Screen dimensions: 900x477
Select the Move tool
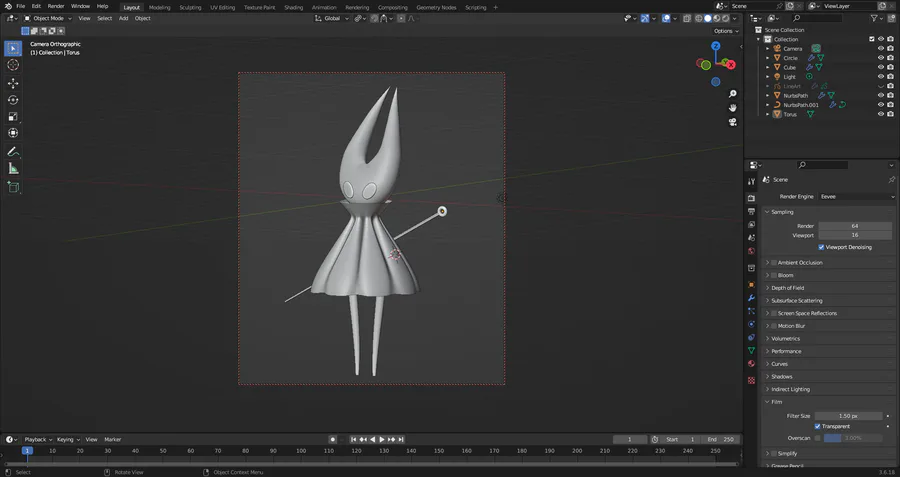point(13,83)
